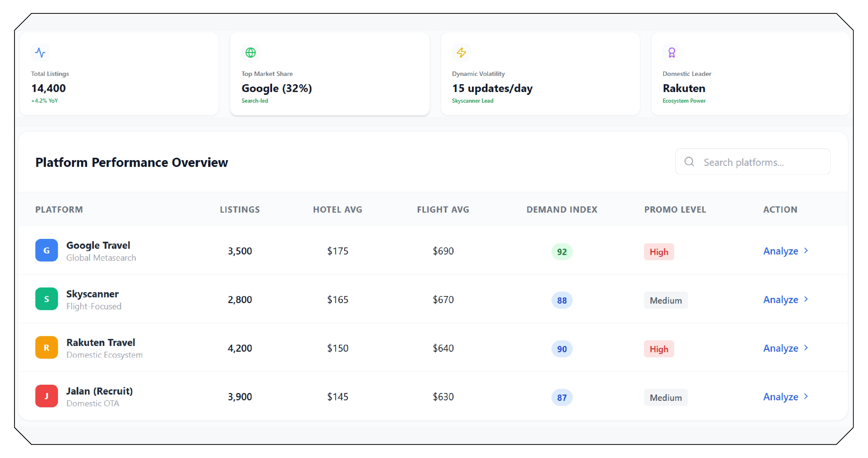Screen dimensions: 868x458
Task: Open Analyze for Skyscanner
Action: coord(785,300)
